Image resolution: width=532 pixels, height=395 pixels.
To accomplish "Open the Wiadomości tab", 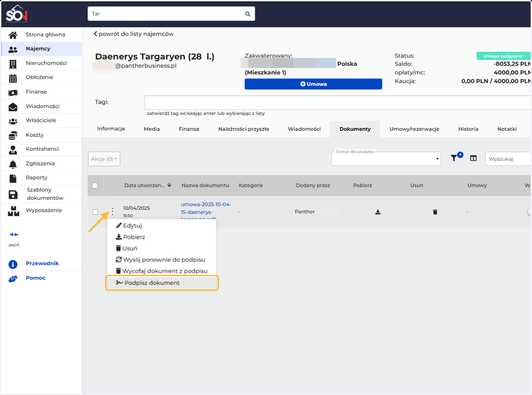I will point(304,129).
